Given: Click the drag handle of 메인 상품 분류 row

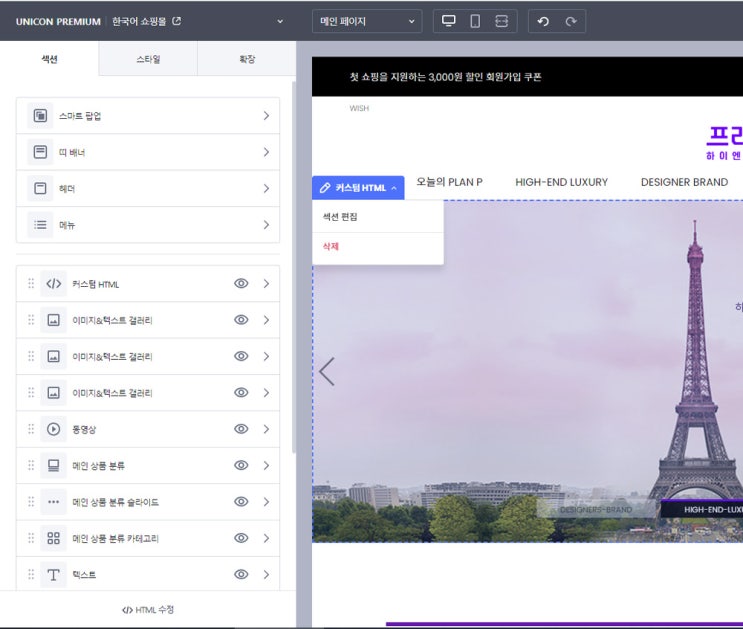Looking at the screenshot, I should coord(31,465).
